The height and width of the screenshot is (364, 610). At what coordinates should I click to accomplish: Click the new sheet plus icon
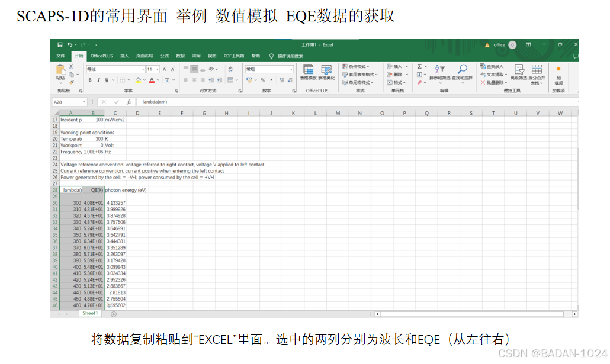114,314
